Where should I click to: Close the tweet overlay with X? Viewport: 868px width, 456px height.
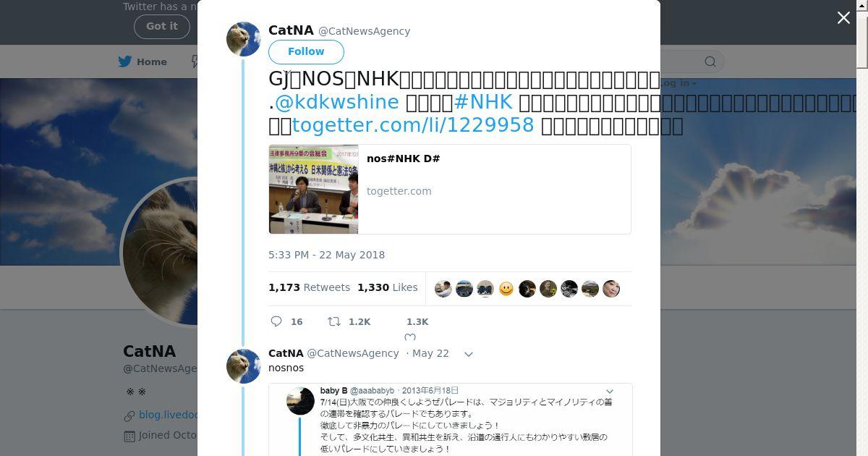pyautogui.click(x=843, y=18)
